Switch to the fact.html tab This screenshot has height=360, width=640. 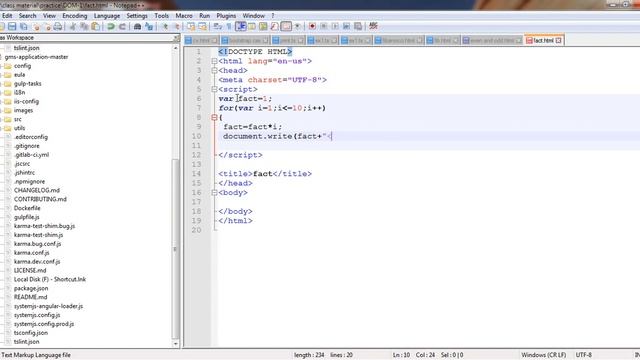(543, 40)
